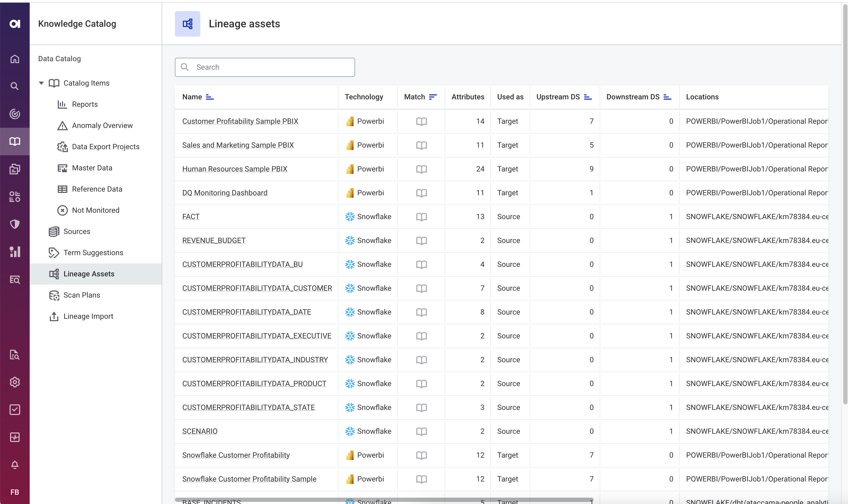Toggle sort on Upstream DS column

pyautogui.click(x=588, y=97)
